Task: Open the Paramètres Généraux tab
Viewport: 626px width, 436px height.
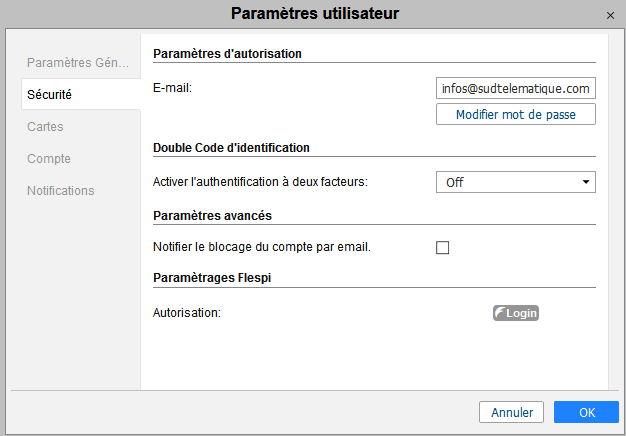Action: [78, 62]
